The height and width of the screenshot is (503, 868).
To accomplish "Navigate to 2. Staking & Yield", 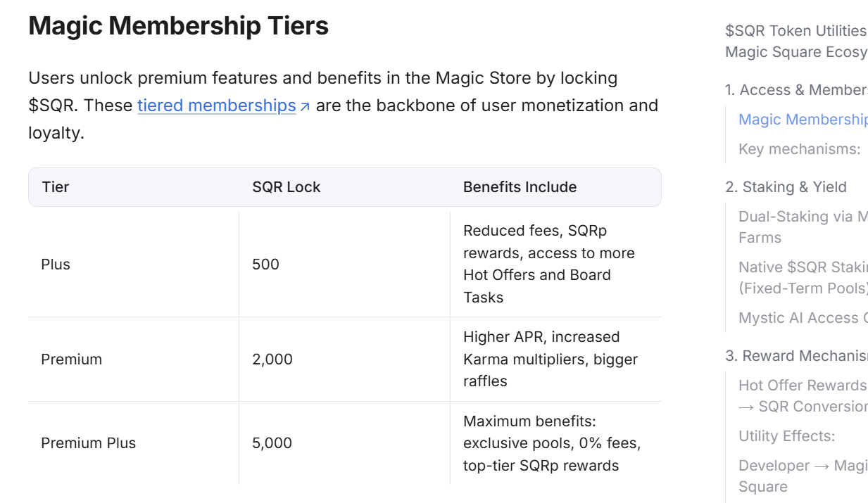I will (786, 187).
